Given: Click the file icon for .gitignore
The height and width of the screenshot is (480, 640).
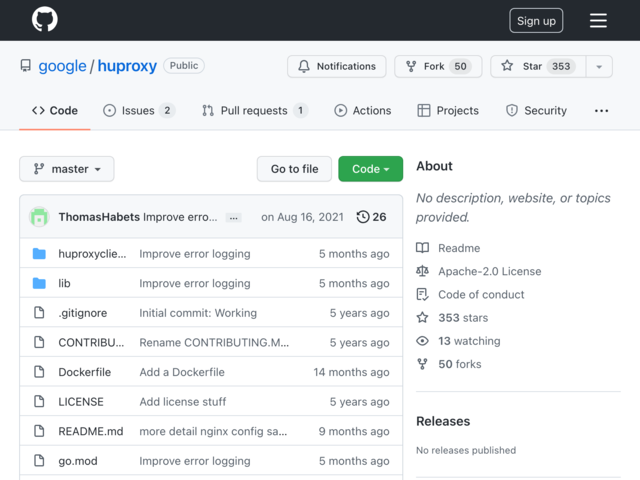Looking at the screenshot, I should coord(39,313).
